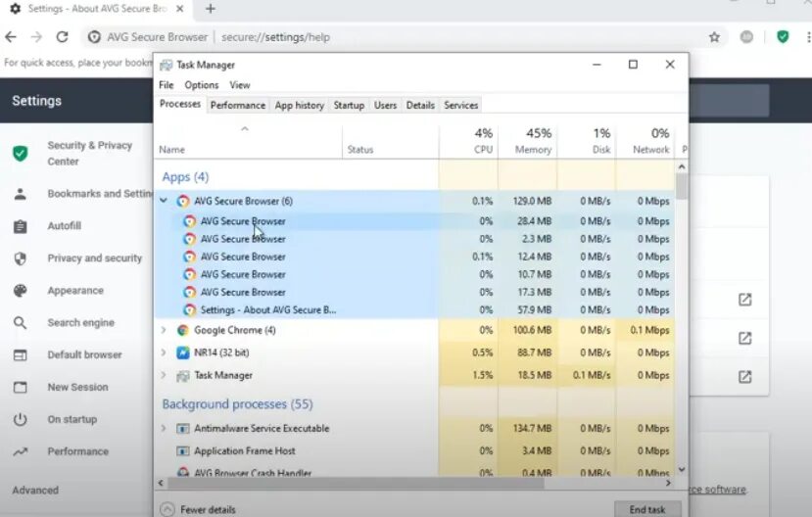Collapse view using Fewer details arrow

click(x=167, y=509)
